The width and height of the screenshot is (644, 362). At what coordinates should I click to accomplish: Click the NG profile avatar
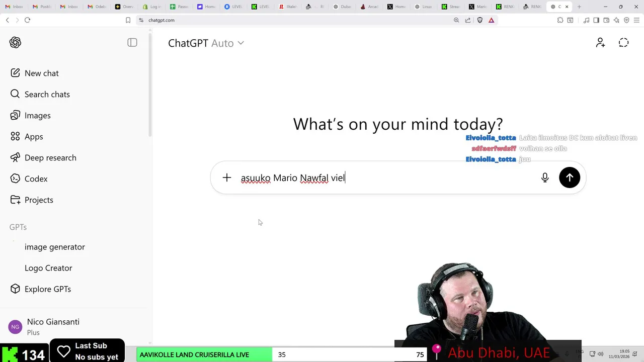click(x=15, y=327)
